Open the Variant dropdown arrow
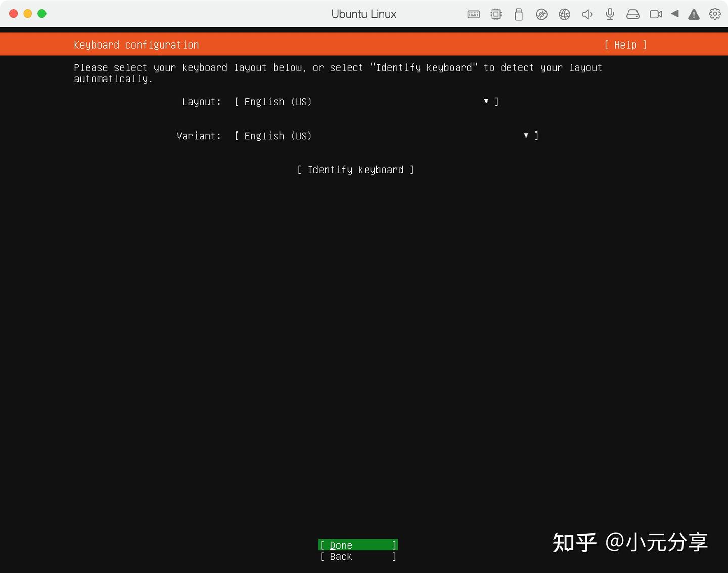728x573 pixels. click(526, 136)
